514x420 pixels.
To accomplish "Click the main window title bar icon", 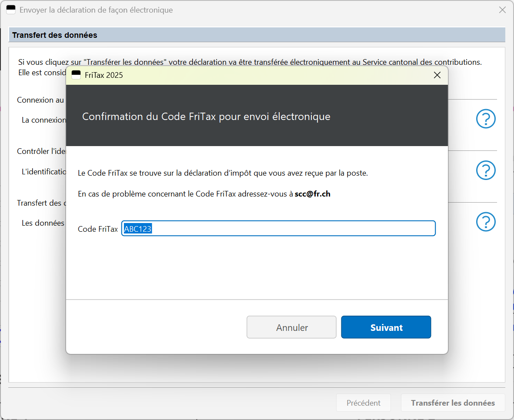I will [11, 10].
